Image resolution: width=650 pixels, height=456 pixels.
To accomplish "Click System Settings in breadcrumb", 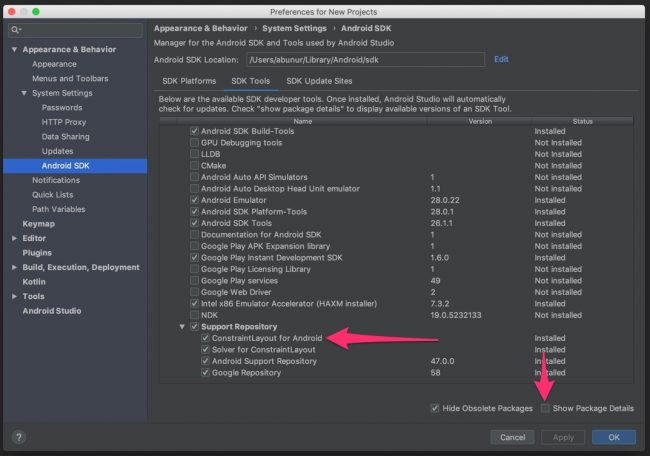I will click(294, 28).
